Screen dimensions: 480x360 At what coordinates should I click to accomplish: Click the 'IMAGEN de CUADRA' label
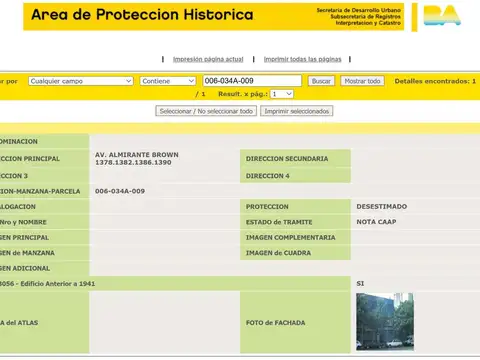point(278,253)
